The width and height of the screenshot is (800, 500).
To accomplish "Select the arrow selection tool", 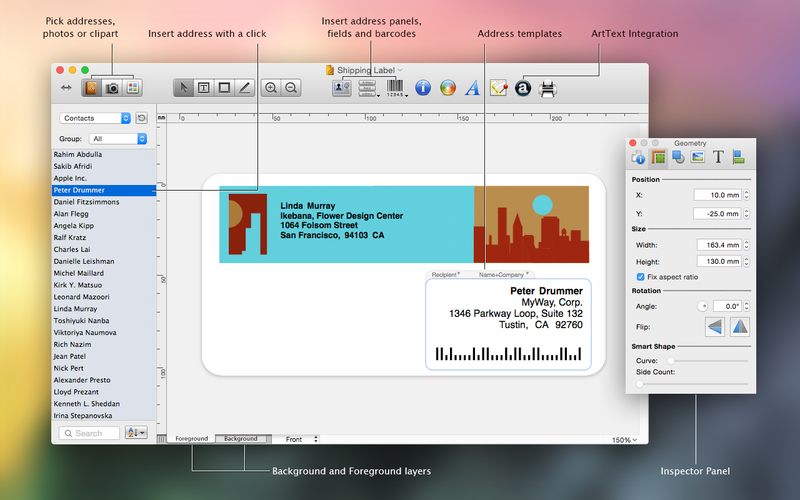I will [x=184, y=88].
